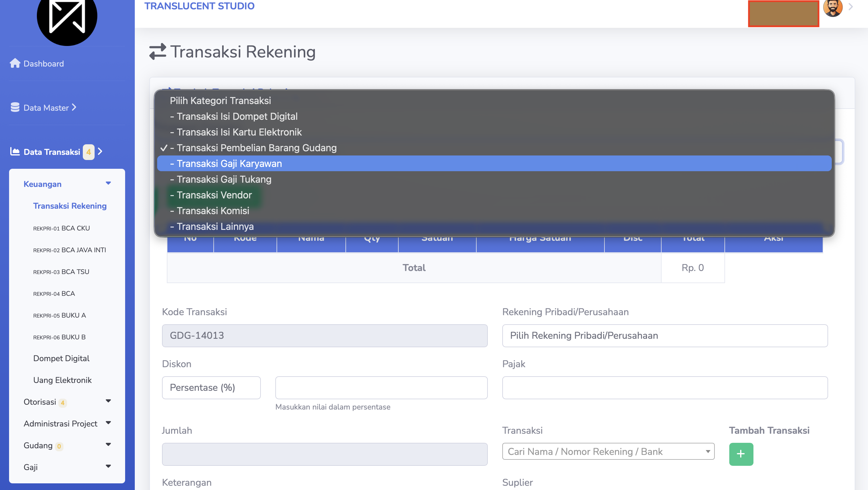Click the Dashboard home icon

[x=15, y=63]
